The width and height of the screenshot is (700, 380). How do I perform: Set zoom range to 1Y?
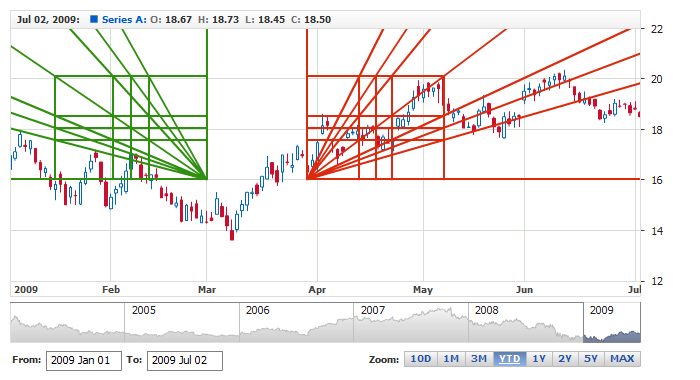coord(539,359)
